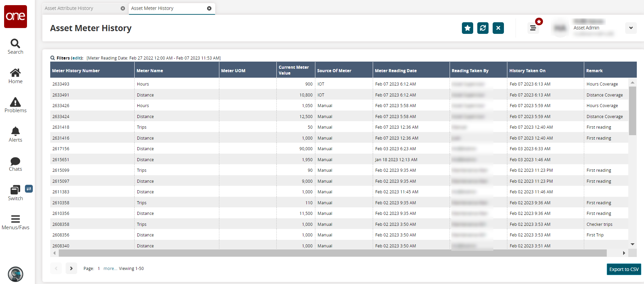
Task: Click the page number field showing 1
Action: 99,269
